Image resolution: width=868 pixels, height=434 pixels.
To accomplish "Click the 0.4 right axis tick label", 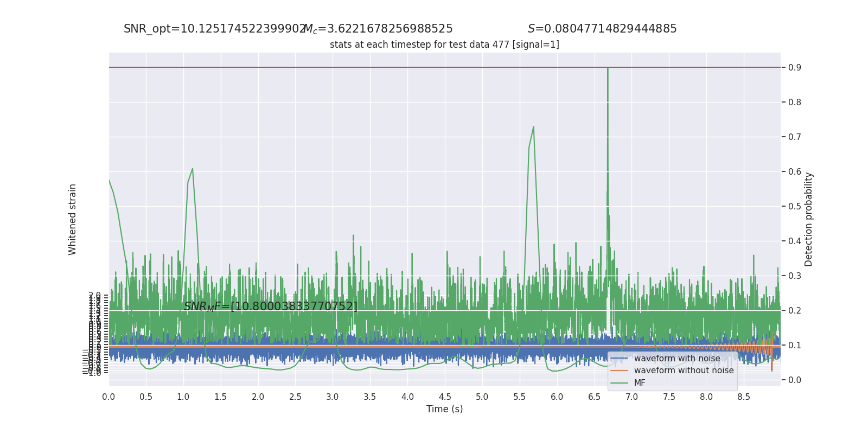I will pos(795,241).
